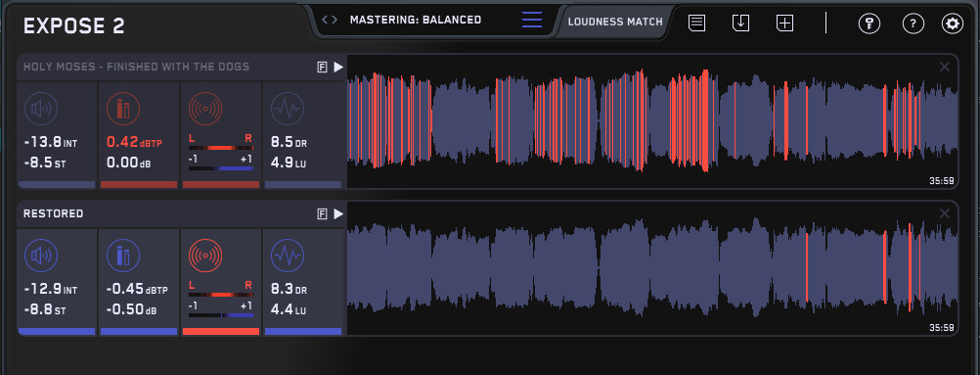Click the -1 +1 correlation meter on Holy Moses track
This screenshot has width=980, height=375.
[x=221, y=168]
